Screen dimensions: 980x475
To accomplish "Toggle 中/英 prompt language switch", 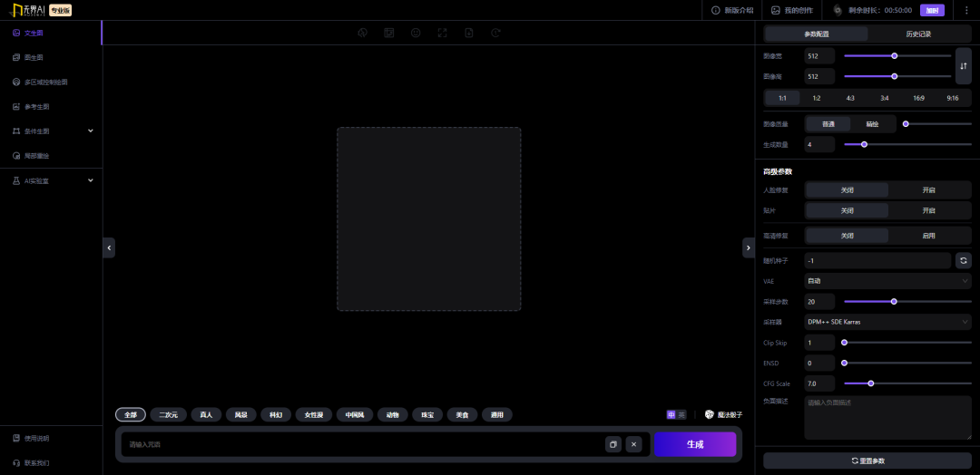I will [x=676, y=414].
